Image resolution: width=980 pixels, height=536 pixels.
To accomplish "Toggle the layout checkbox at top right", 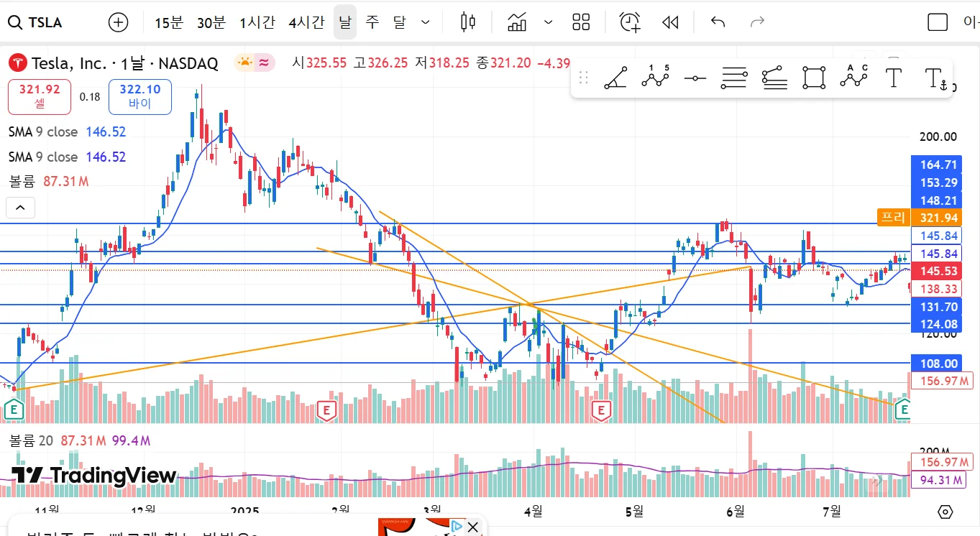I will [x=938, y=22].
